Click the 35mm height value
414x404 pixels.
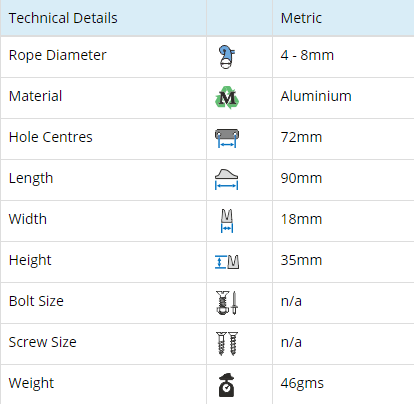pyautogui.click(x=301, y=260)
